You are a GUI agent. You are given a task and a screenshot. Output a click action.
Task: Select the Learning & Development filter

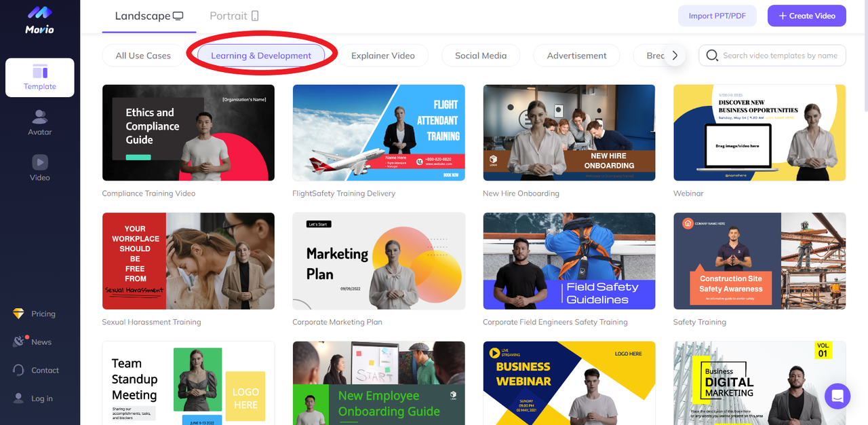(x=261, y=56)
